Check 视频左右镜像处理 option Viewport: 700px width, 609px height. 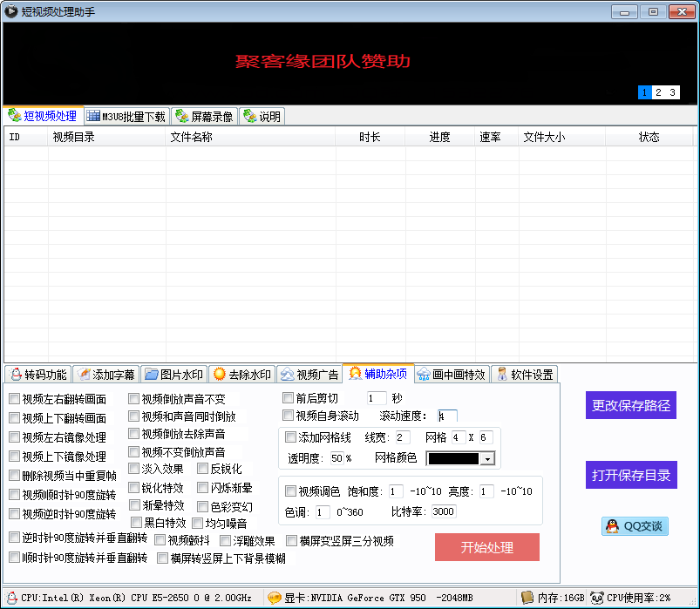[14, 436]
